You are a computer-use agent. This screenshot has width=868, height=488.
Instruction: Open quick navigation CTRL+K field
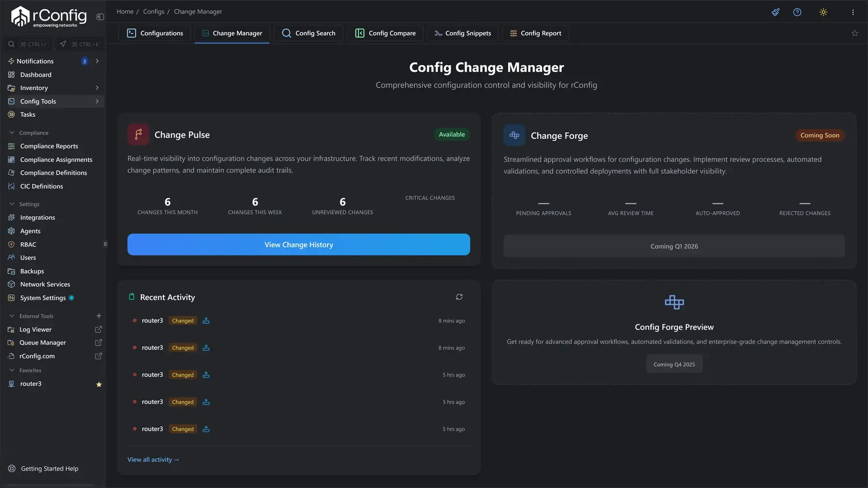click(x=80, y=44)
